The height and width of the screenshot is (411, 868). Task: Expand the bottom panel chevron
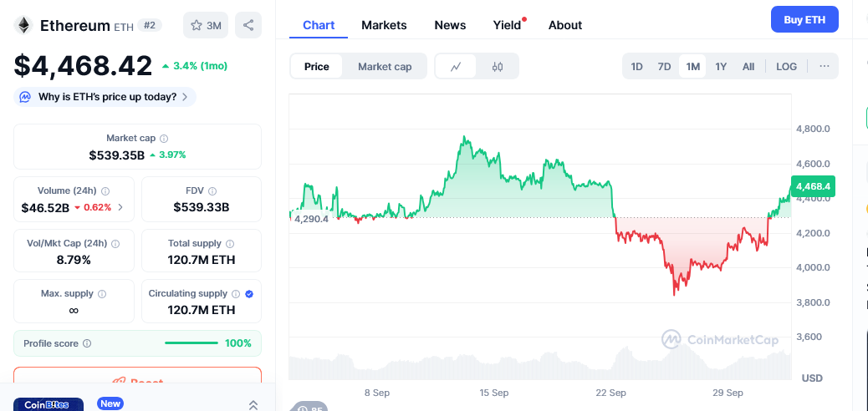[253, 404]
